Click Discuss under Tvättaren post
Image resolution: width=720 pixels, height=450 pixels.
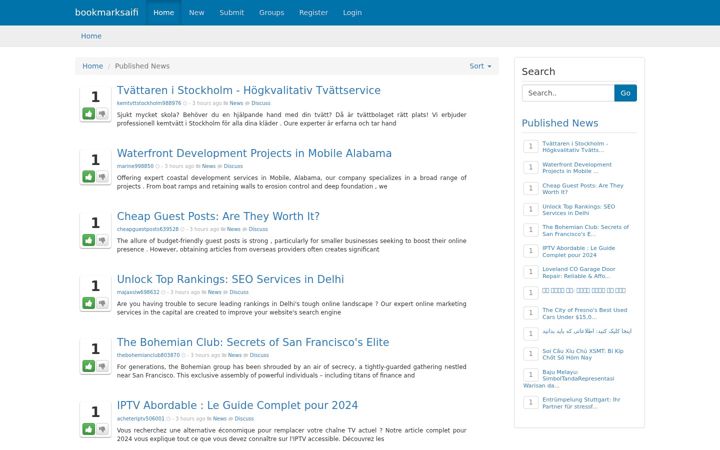coord(261,103)
